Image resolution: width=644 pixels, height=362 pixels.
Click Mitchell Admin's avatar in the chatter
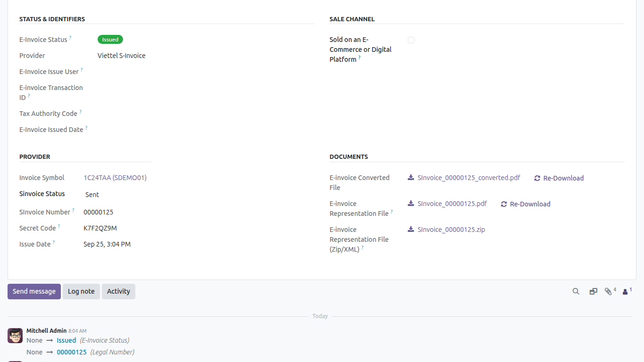click(x=15, y=336)
